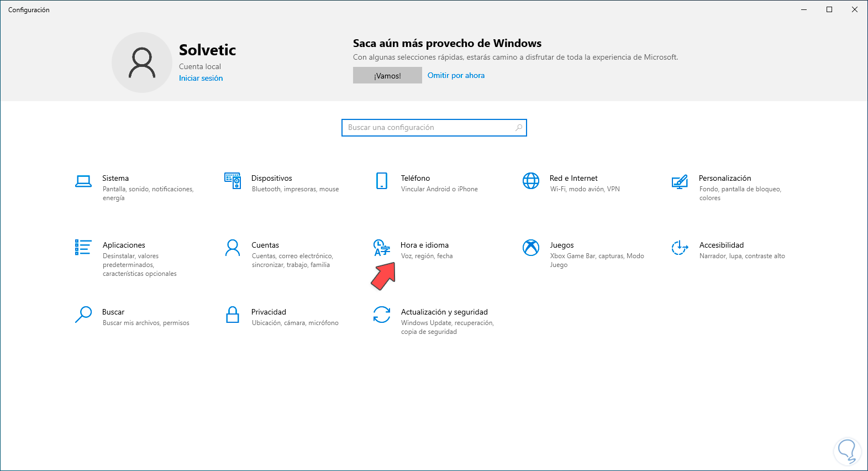Image resolution: width=868 pixels, height=471 pixels.
Task: Open the Teléfono phone icon
Action: (x=382, y=181)
